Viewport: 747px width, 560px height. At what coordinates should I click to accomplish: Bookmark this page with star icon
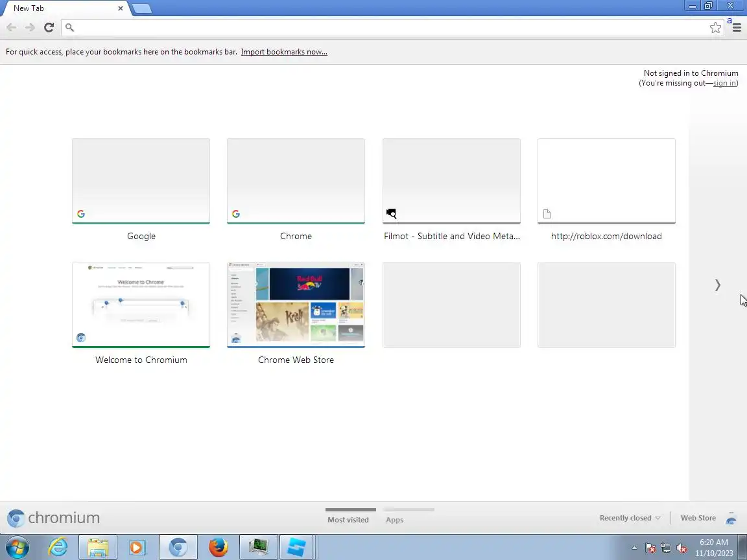715,28
